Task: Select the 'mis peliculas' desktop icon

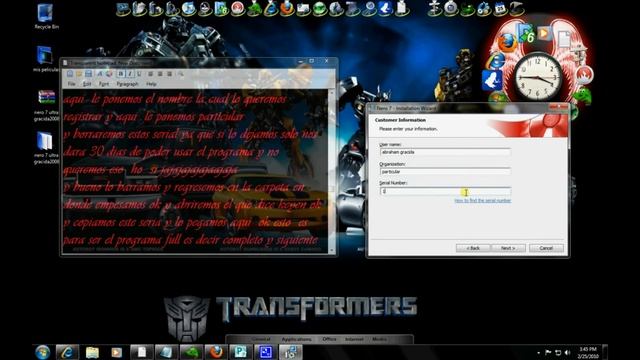Action: [x=46, y=59]
